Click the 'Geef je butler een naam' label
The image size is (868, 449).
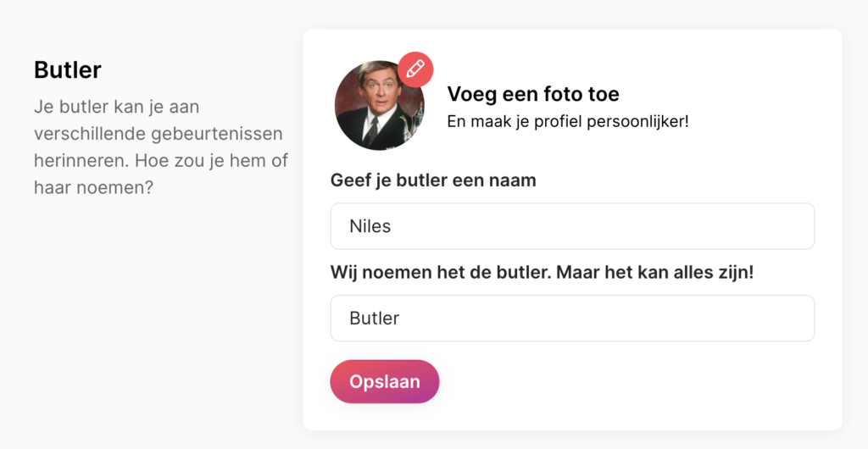pyautogui.click(x=433, y=180)
